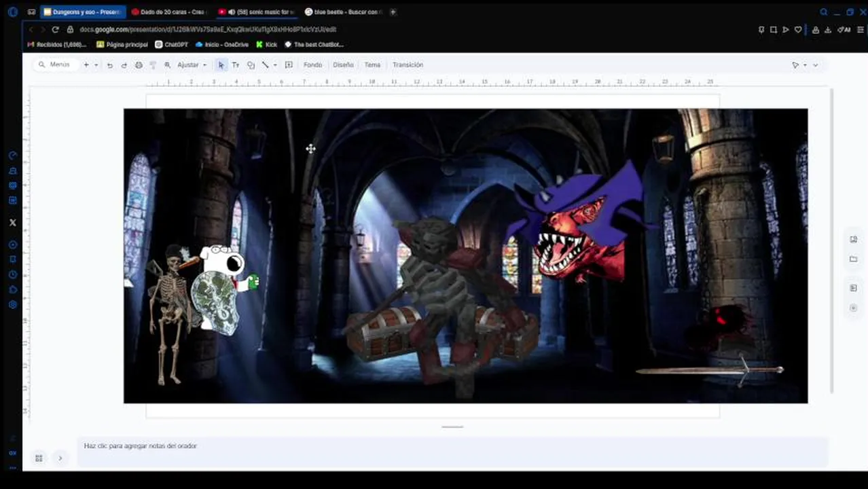Click the Zoom magnifier icon

tap(167, 65)
